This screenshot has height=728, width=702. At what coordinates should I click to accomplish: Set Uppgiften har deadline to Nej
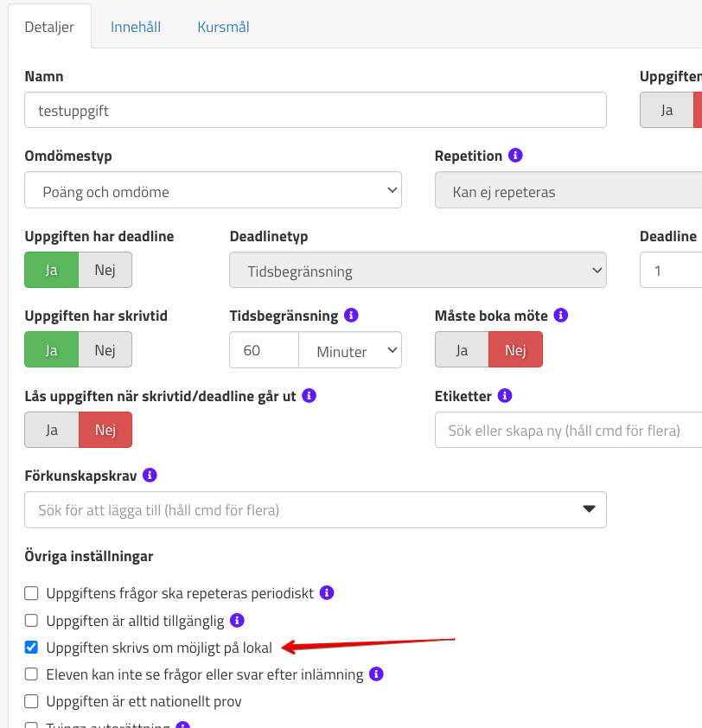pyautogui.click(x=105, y=270)
